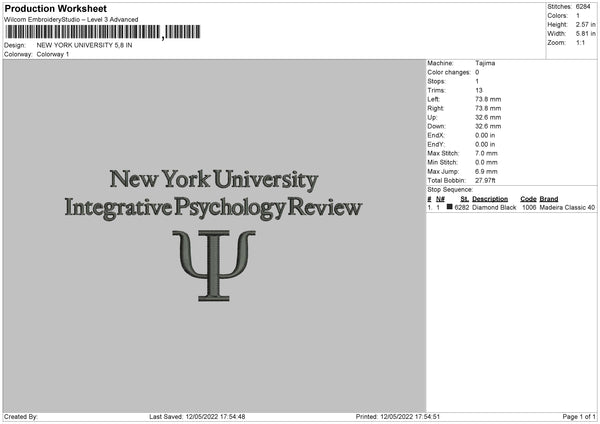Click the Page 1 of 1 indicator
The width and height of the screenshot is (600, 424).
tap(579, 417)
